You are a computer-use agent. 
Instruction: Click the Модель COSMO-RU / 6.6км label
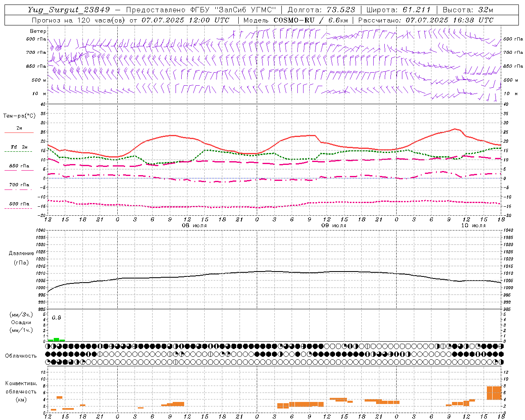tap(296, 20)
